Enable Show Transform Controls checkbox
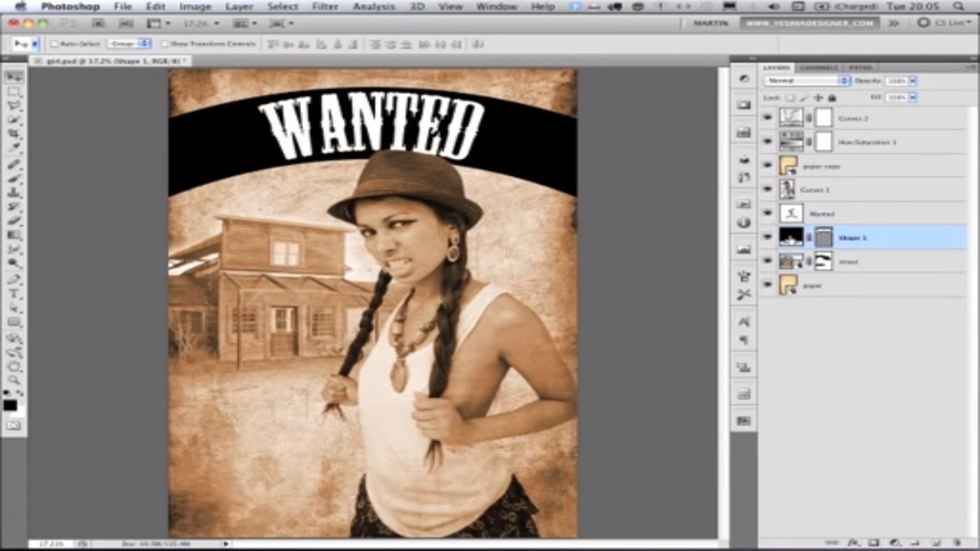The image size is (980, 551). (x=165, y=44)
